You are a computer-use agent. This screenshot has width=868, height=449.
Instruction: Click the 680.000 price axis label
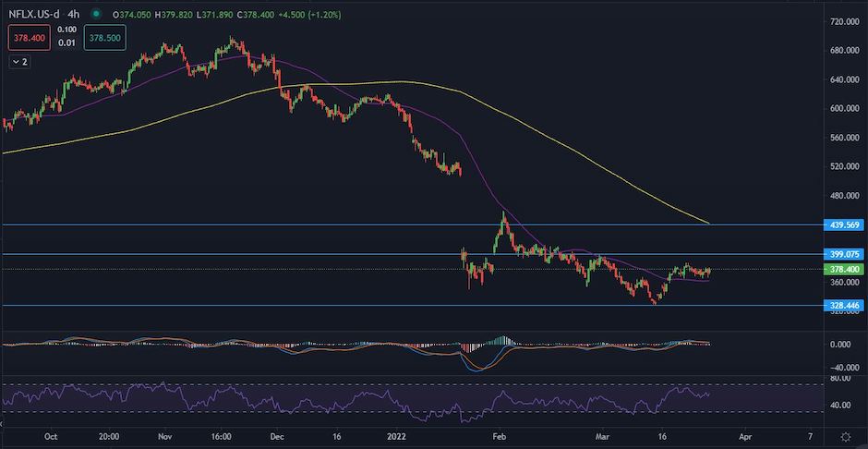845,51
